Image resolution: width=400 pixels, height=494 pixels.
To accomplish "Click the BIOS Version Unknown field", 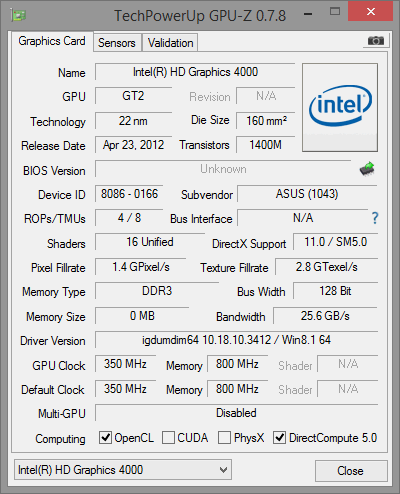I will click(x=223, y=169).
